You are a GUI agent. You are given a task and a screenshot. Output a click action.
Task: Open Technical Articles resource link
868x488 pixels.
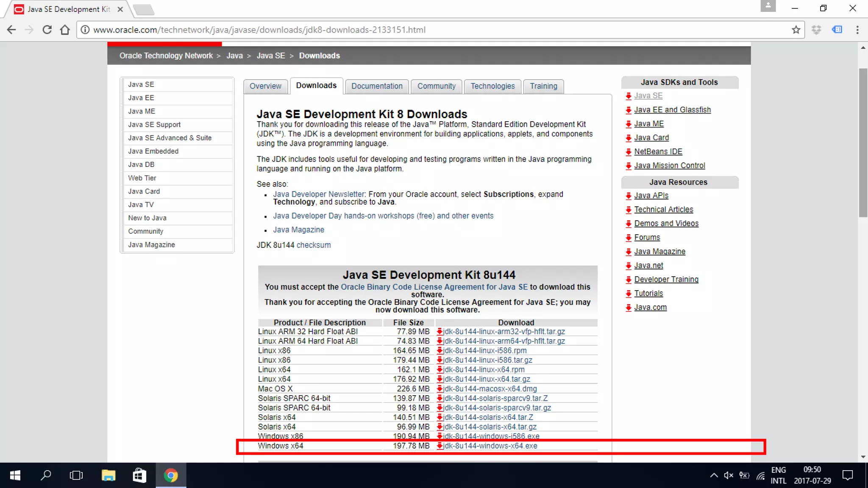[x=663, y=210]
